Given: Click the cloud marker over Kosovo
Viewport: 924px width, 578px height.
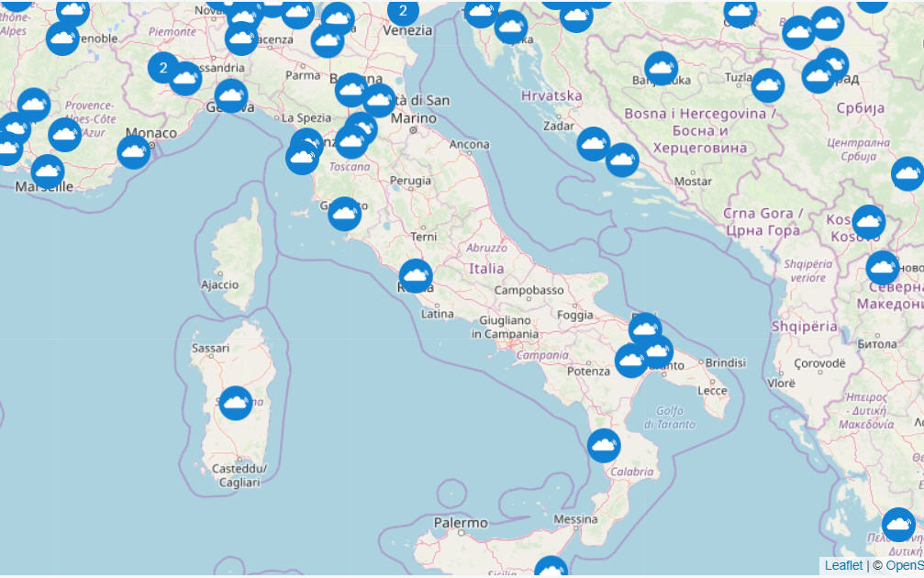Looking at the screenshot, I should tap(869, 221).
